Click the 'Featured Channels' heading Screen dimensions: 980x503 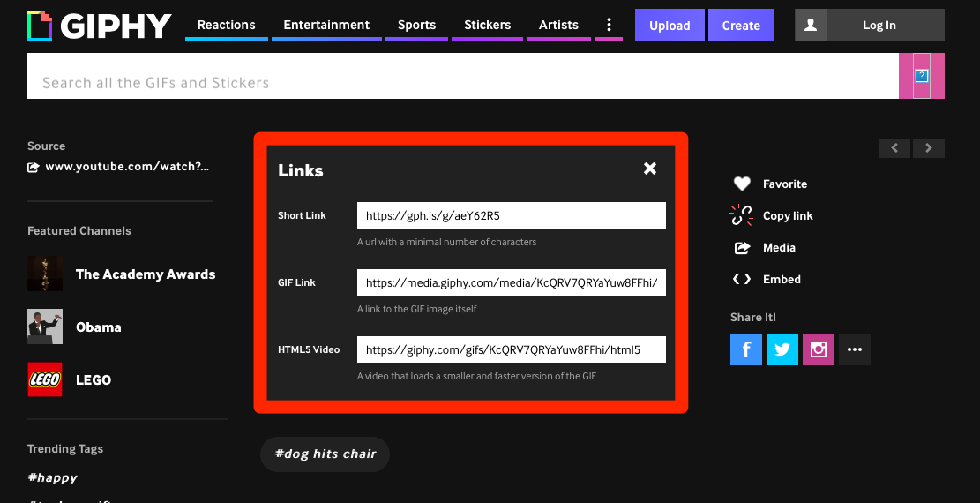79,231
